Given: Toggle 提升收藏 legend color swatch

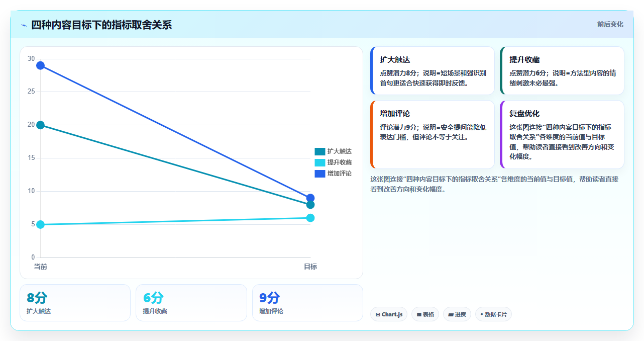Looking at the screenshot, I should pos(320,162).
